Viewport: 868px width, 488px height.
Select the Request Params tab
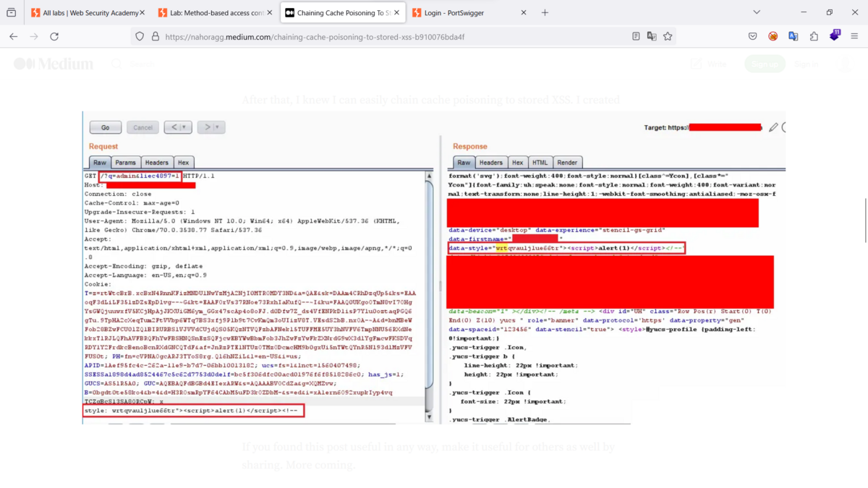[125, 163]
